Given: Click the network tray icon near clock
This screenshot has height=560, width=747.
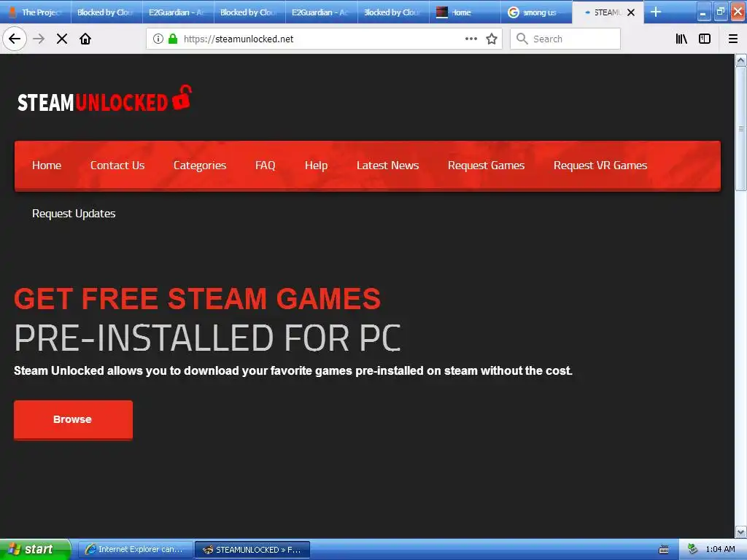Looking at the screenshot, I should 692,549.
